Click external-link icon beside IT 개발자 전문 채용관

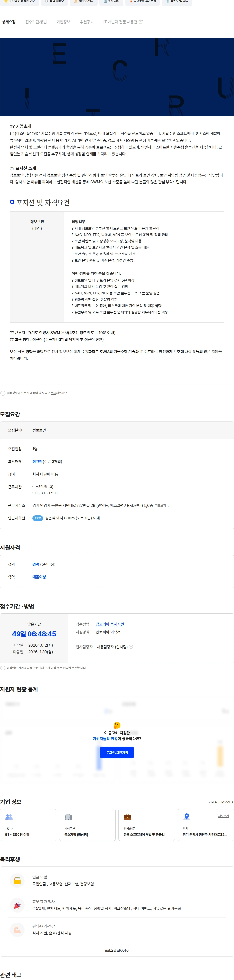tap(141, 22)
